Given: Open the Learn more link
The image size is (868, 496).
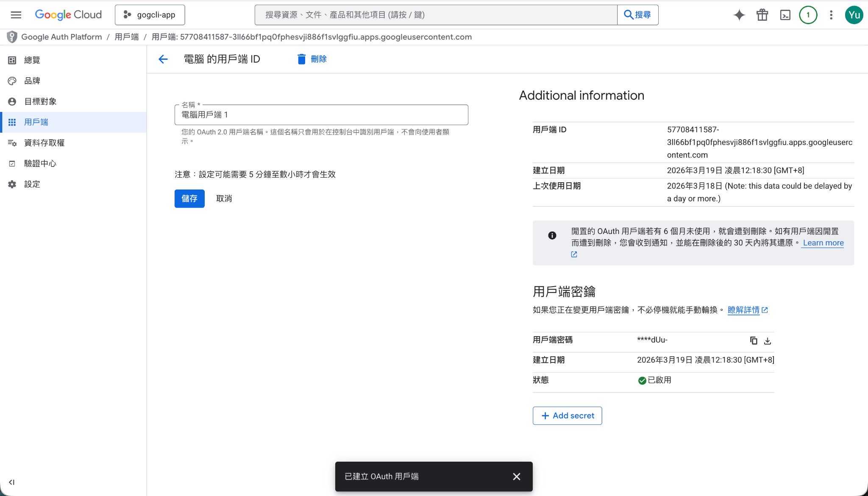Looking at the screenshot, I should [x=823, y=243].
